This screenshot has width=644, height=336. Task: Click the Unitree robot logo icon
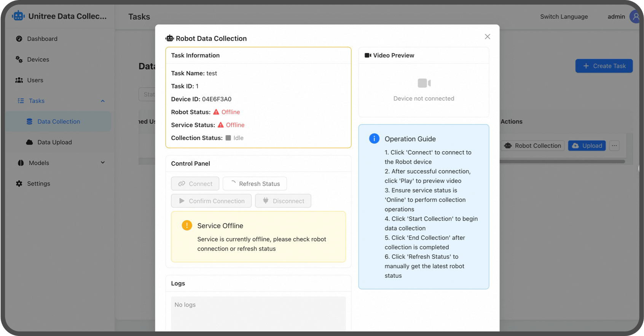point(18,16)
